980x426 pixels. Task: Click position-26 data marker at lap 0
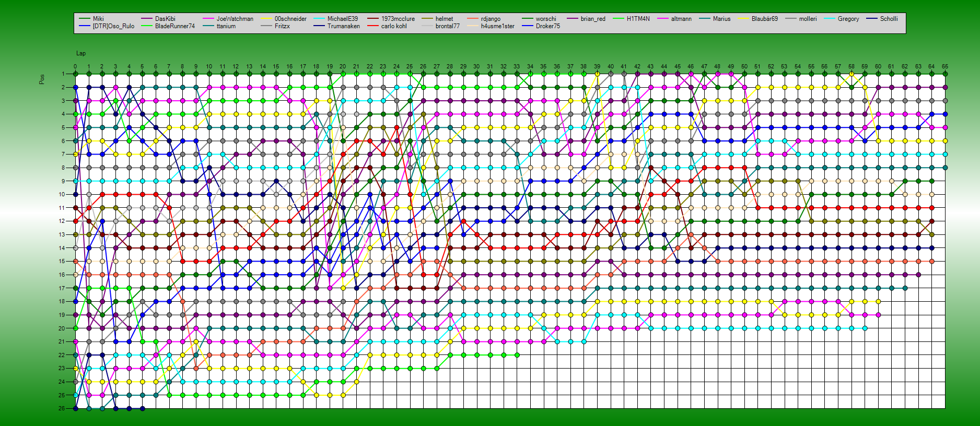[76, 408]
